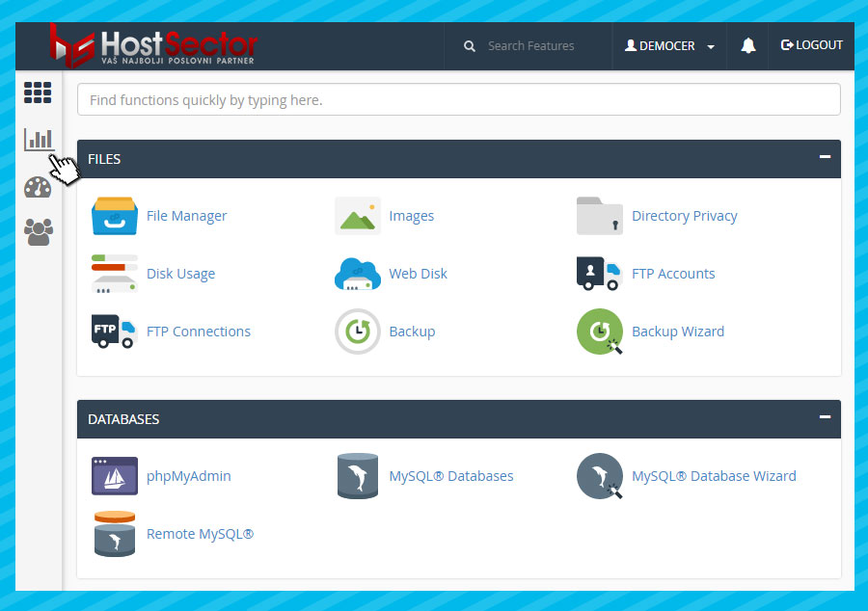Click the Disk Usage icon
This screenshot has height=611, width=868.
115,274
